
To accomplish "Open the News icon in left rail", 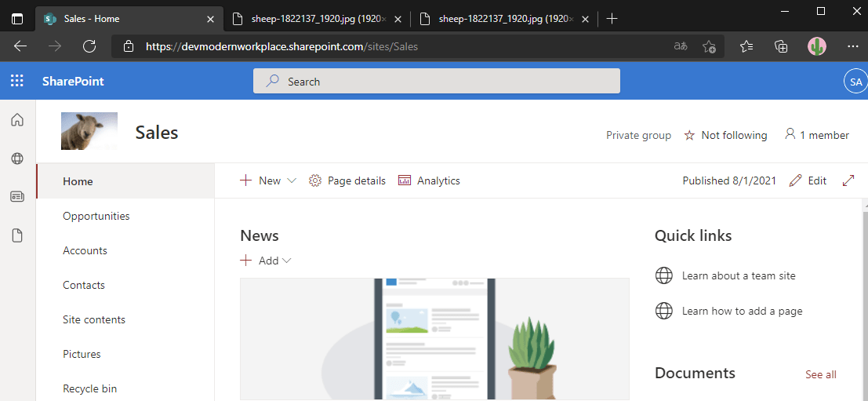I will pos(17,197).
